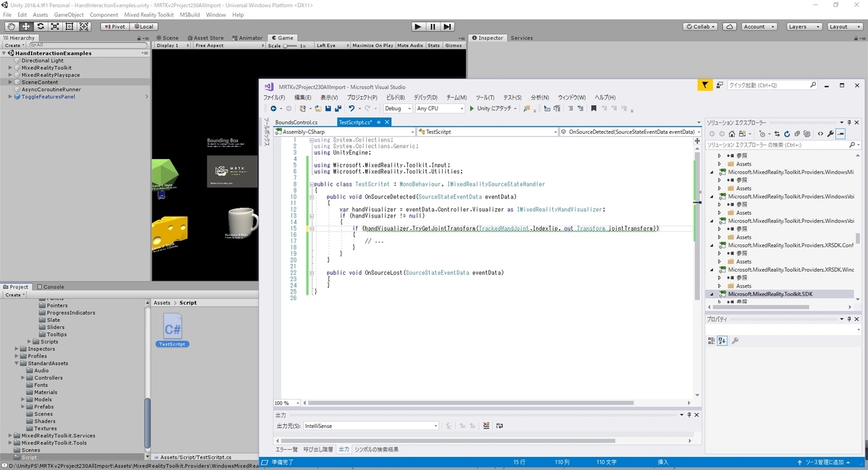
Task: Switch to the Services tab
Action: (x=522, y=38)
